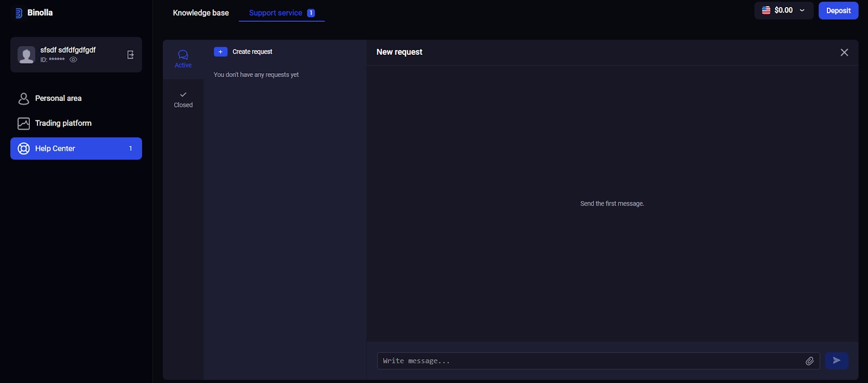The height and width of the screenshot is (383, 868).
Task: Click the New request heading
Action: click(x=399, y=52)
